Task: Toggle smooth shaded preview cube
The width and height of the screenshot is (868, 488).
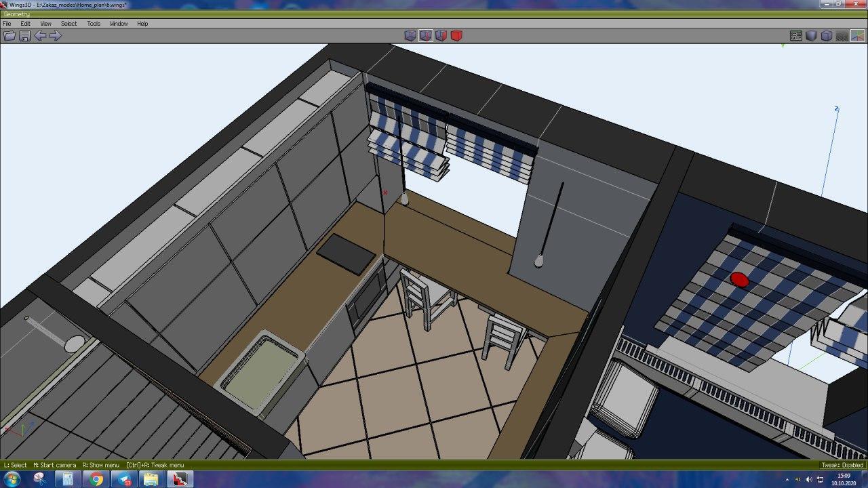Action: [811, 36]
